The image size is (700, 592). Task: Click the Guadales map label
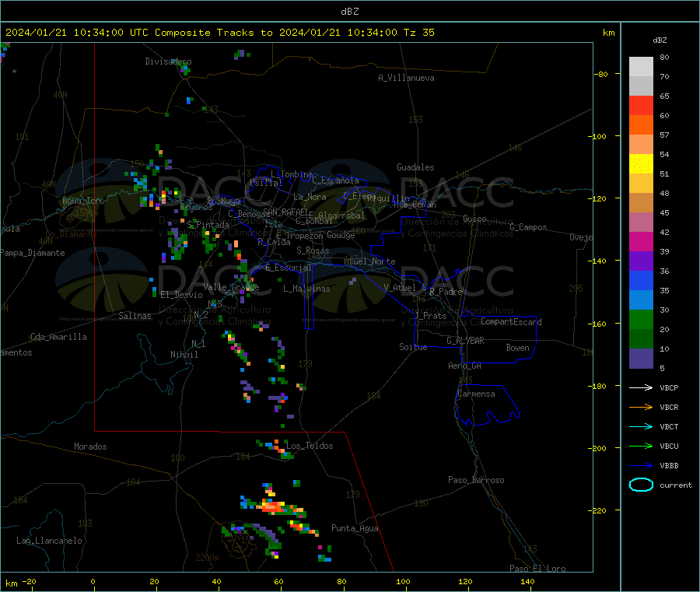(x=415, y=167)
